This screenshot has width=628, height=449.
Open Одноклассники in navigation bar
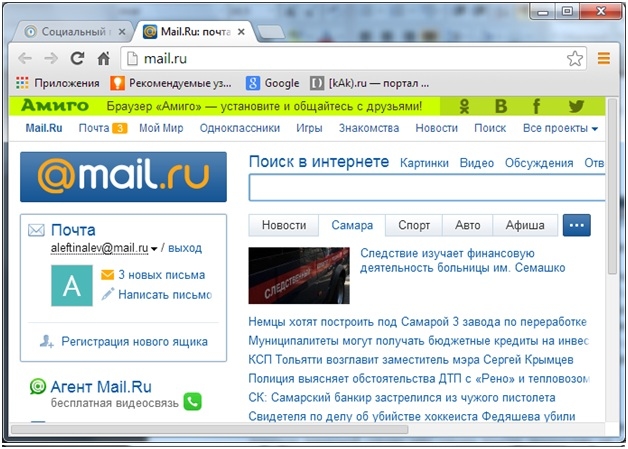(x=240, y=128)
